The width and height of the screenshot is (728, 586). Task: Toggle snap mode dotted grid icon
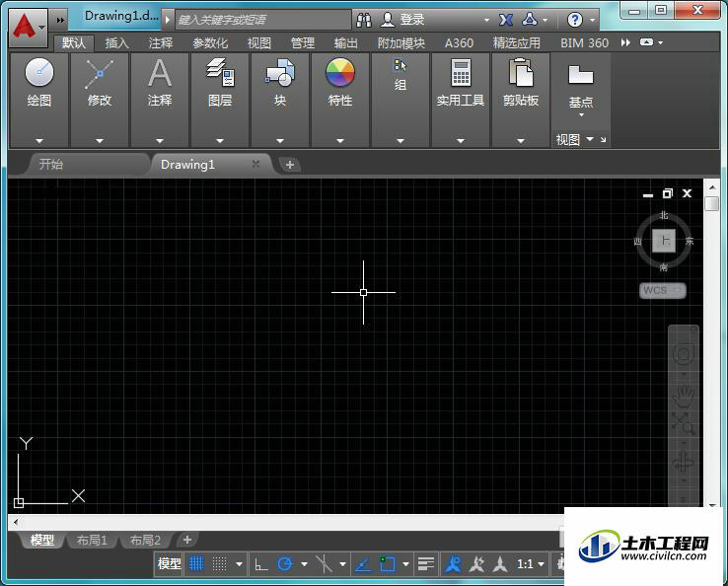[220, 564]
